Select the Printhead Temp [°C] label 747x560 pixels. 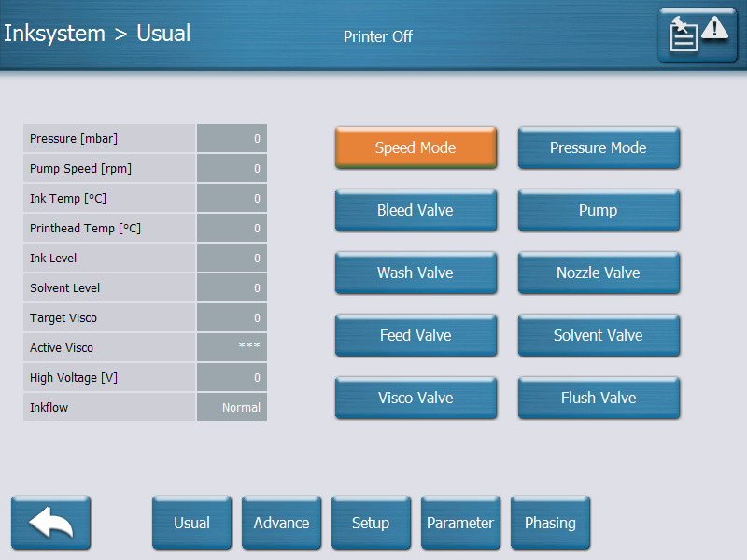[85, 228]
